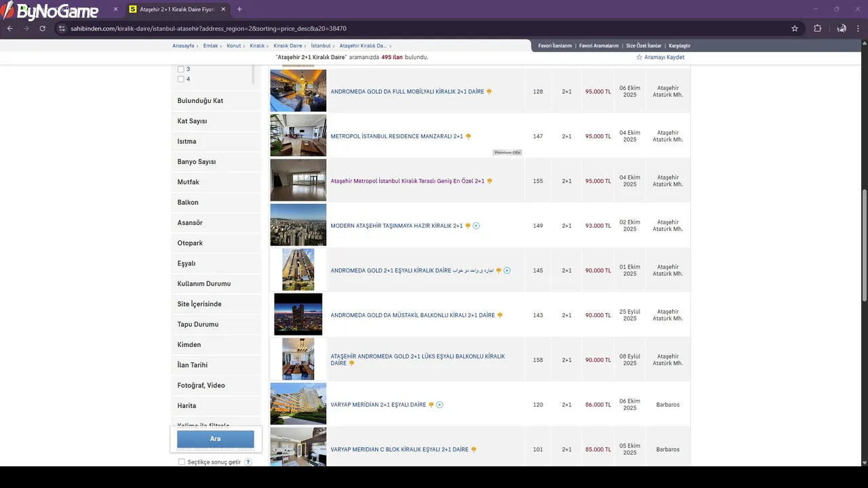The image size is (868, 488).
Task: Expand the Asansör filter section
Action: pos(216,223)
